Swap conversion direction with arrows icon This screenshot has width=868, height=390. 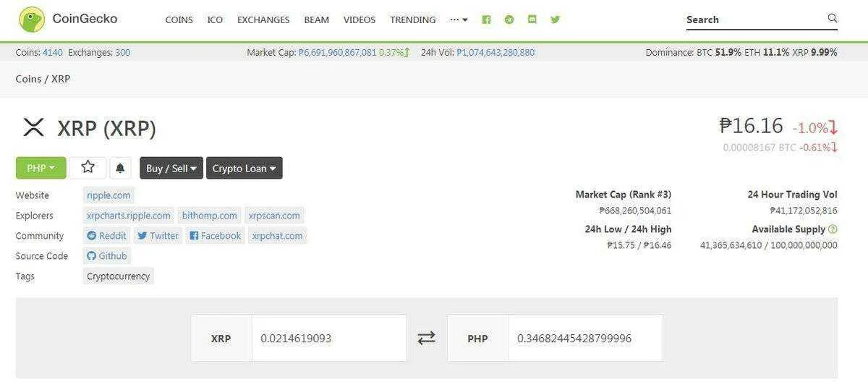[427, 338]
